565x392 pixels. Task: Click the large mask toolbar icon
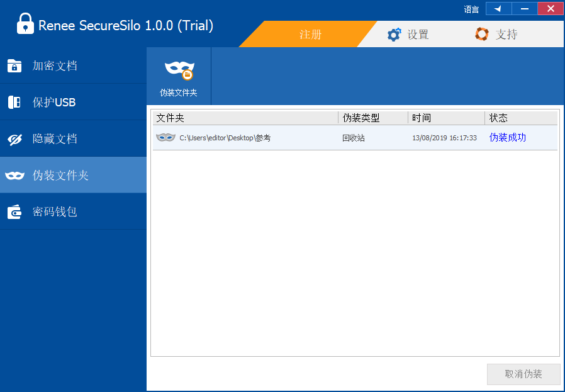pos(179,70)
